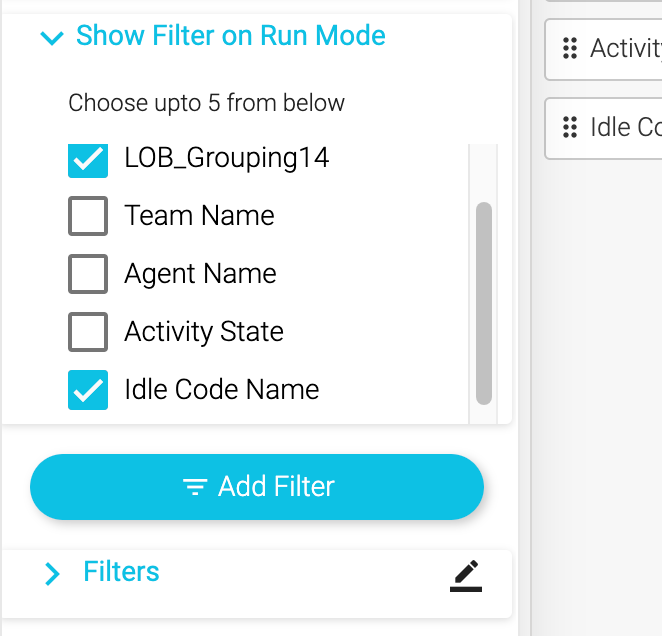Collapse the Show Filter on Run Mode chevron

[51, 38]
